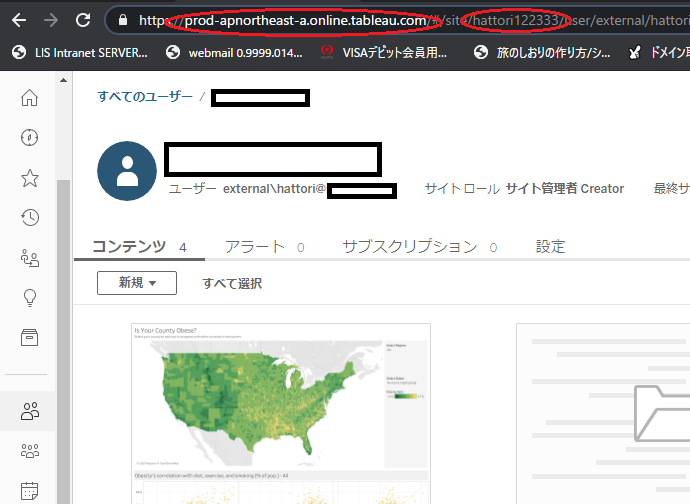Open Favorites star icon in sidebar
690x504 pixels.
[29, 178]
